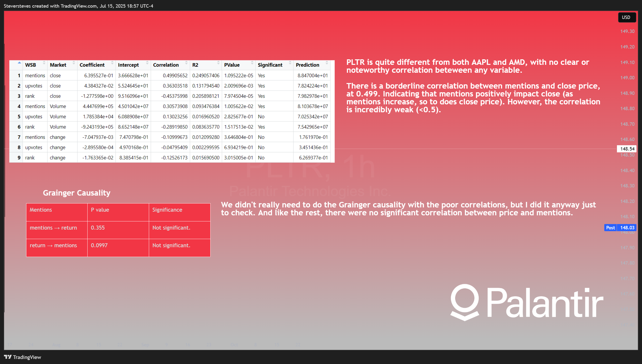Click prediction value 8.847004e+01

[x=313, y=76]
